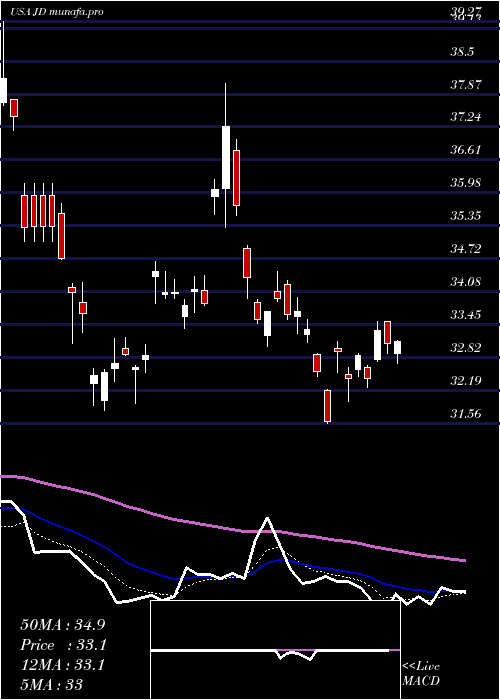Select the 35.98 price axis label
This screenshot has height=700, width=500.
[466, 183]
